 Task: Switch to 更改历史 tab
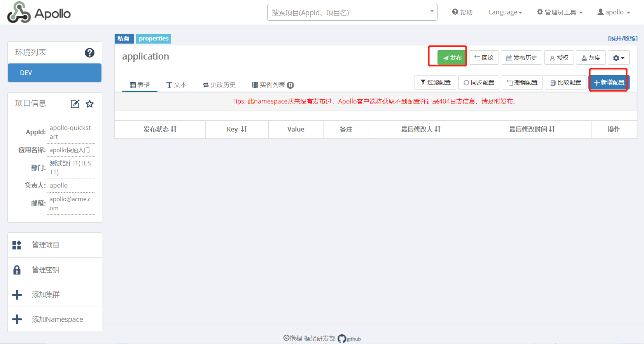point(219,85)
